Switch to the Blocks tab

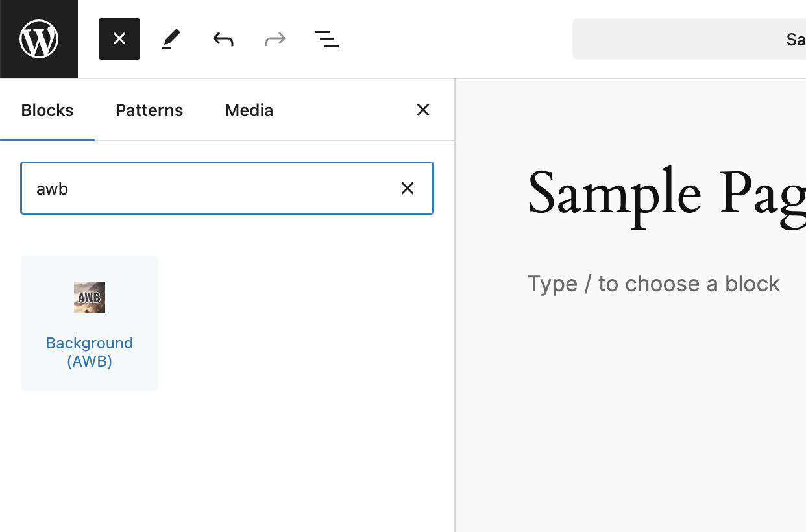(47, 110)
